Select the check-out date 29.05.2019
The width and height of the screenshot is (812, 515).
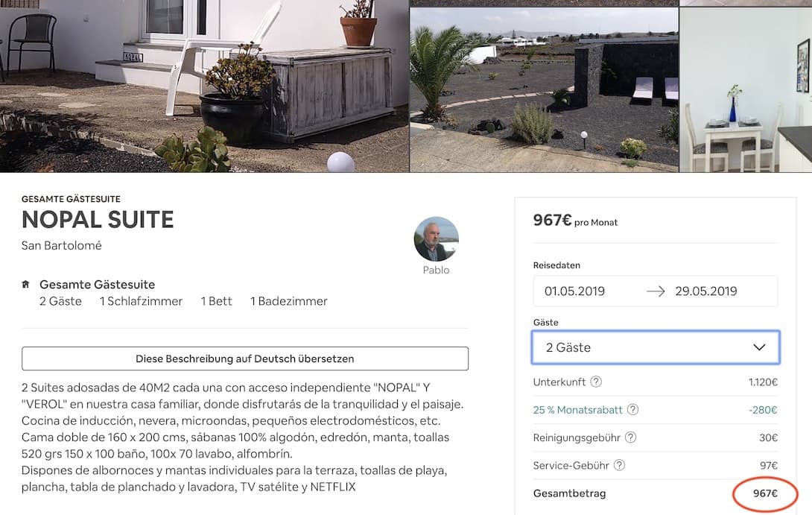click(705, 291)
